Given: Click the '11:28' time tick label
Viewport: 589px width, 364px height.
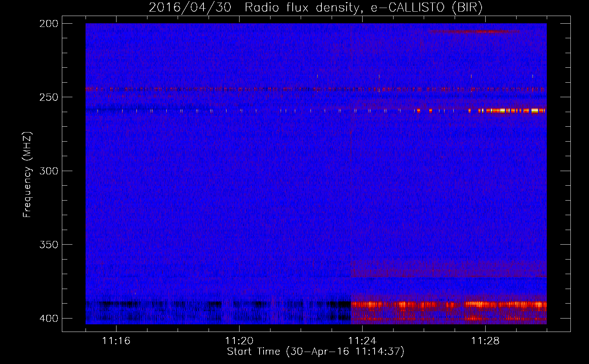Looking at the screenshot, I should click(x=485, y=341).
